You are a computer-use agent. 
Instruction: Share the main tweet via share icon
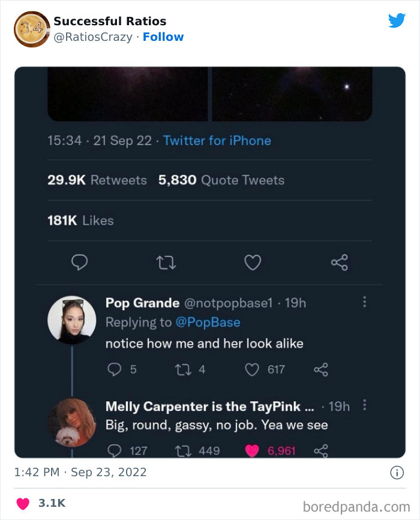(339, 262)
